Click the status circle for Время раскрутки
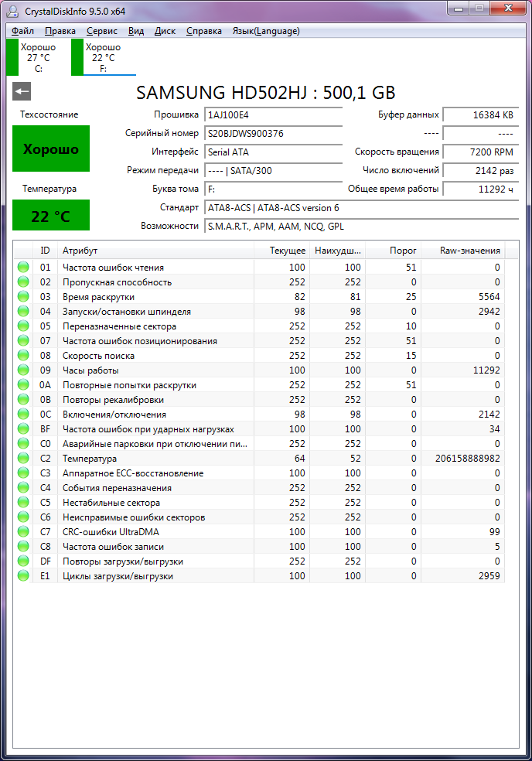Viewport: 532px width, 761px height. 23,296
